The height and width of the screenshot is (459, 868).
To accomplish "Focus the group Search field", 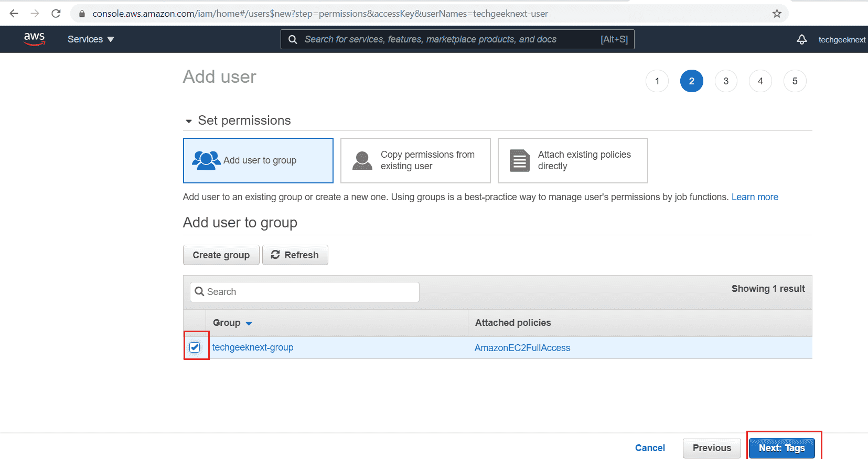I will point(305,292).
